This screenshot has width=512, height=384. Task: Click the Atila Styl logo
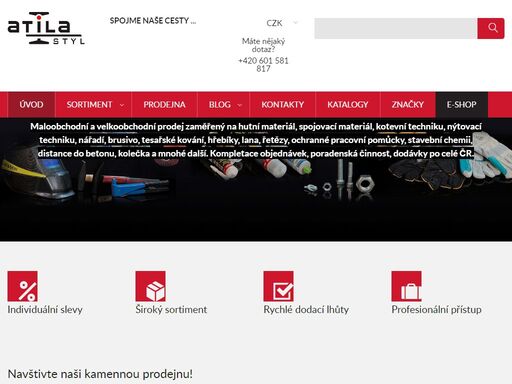click(46, 28)
